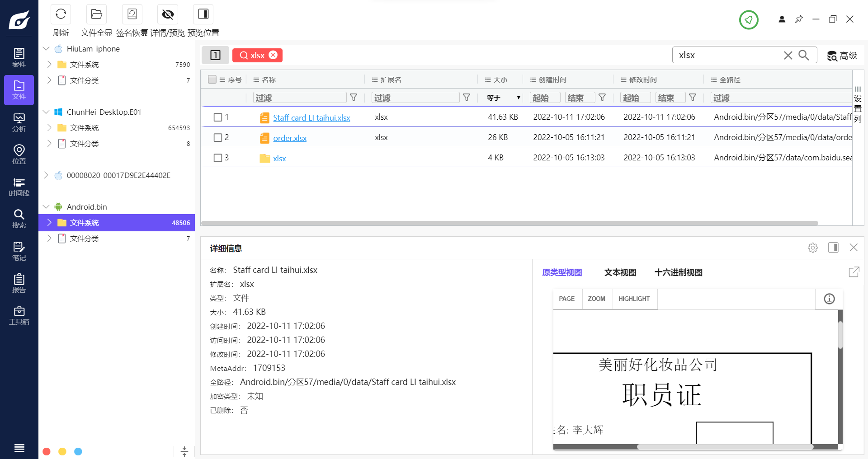Switch to 原类型视图 tab
Screen dimensions: 868x459
[x=562, y=272]
